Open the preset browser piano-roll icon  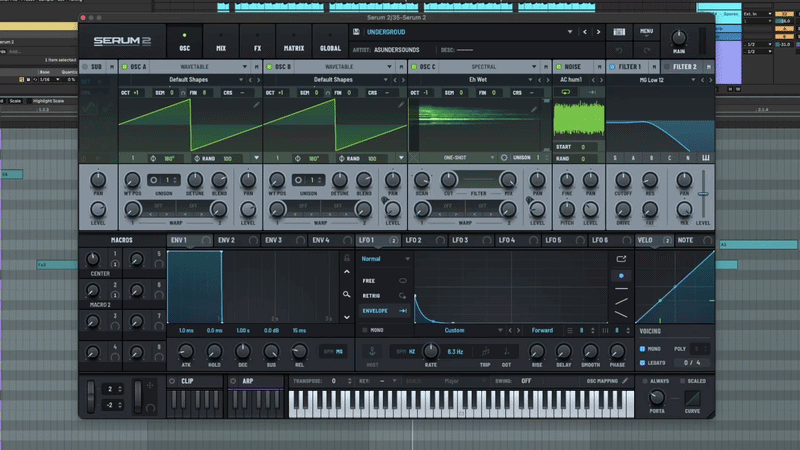[619, 32]
